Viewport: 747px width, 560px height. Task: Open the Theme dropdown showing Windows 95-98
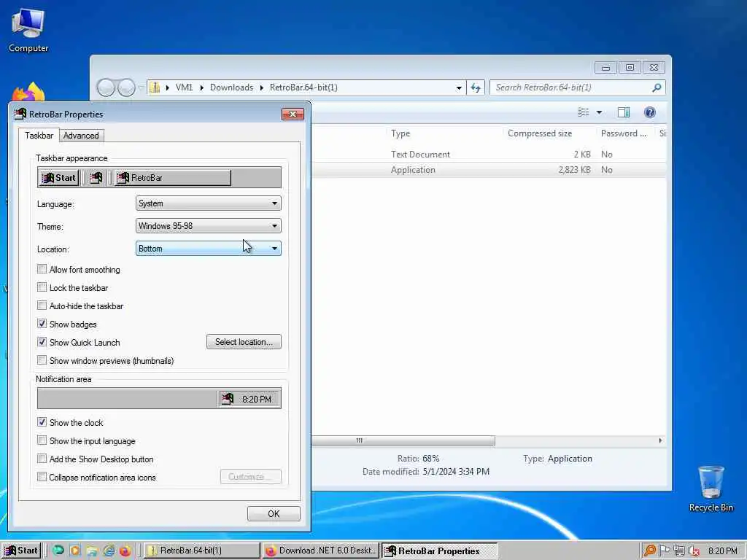208,226
